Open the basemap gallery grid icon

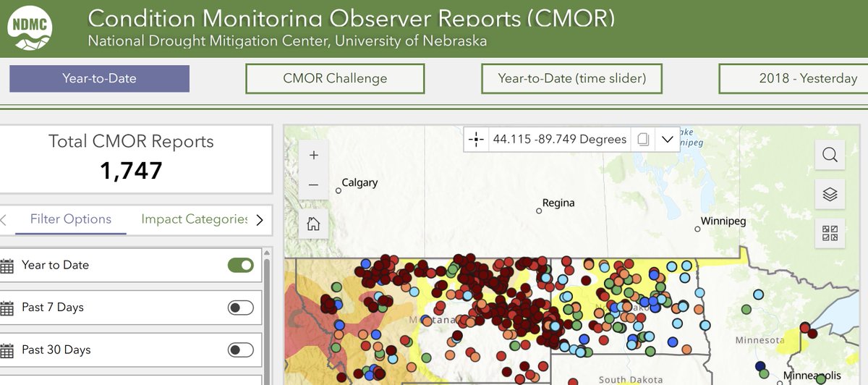830,233
